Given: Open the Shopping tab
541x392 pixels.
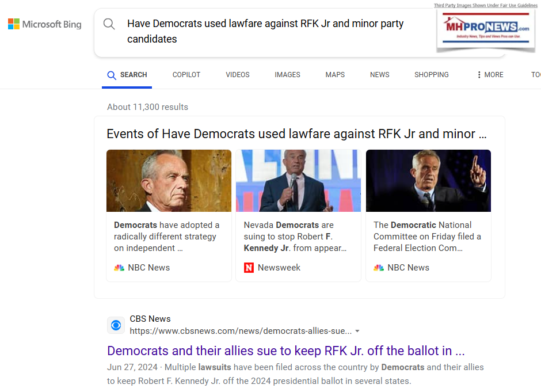Looking at the screenshot, I should click(431, 75).
